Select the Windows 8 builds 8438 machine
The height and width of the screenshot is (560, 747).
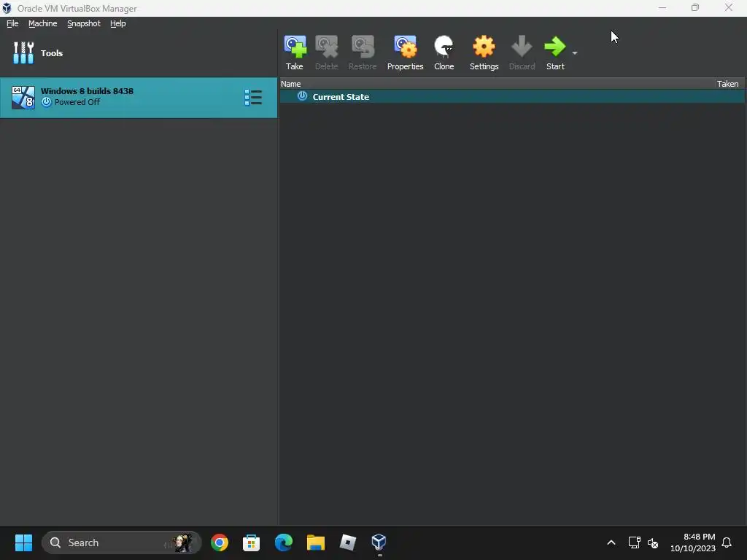click(139, 97)
